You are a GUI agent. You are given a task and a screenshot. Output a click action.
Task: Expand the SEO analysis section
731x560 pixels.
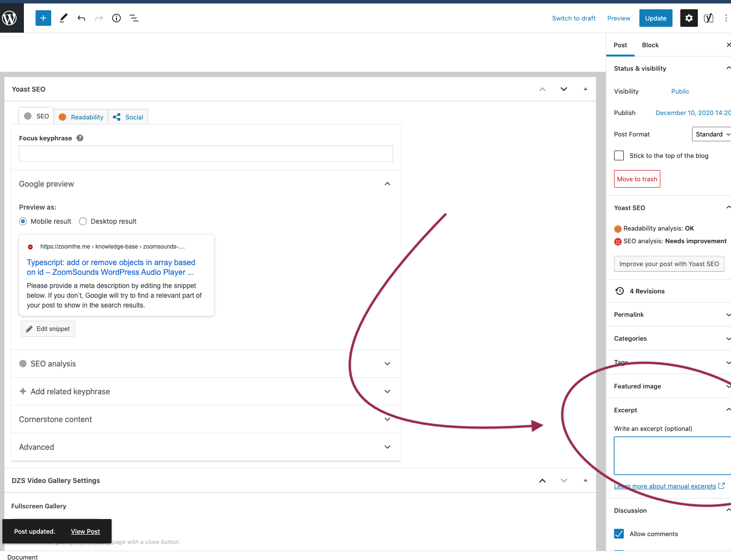(206, 364)
